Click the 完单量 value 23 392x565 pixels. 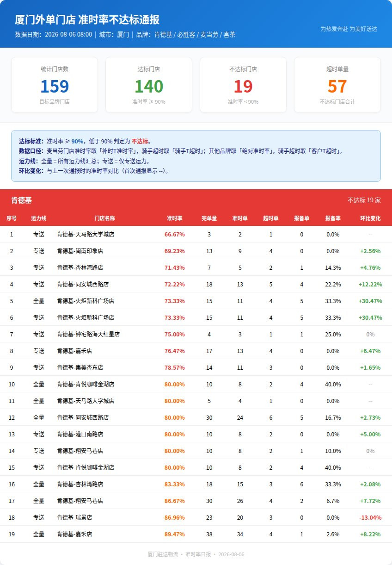(x=209, y=517)
